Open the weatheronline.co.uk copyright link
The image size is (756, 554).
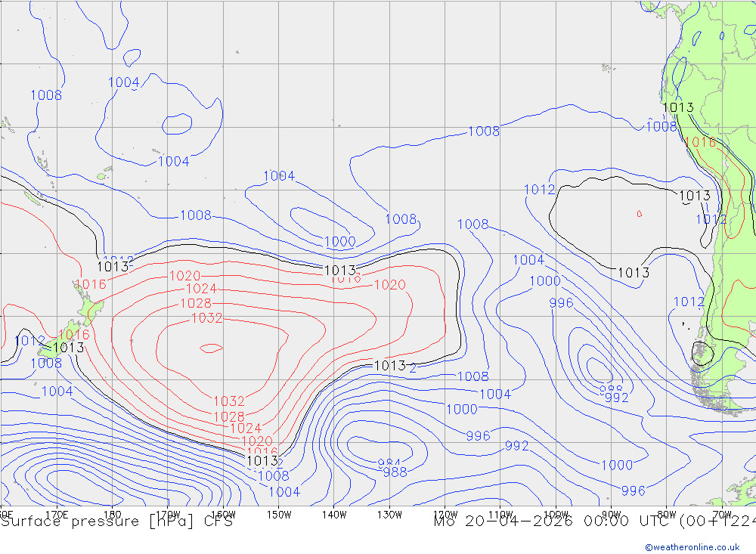coord(692,546)
